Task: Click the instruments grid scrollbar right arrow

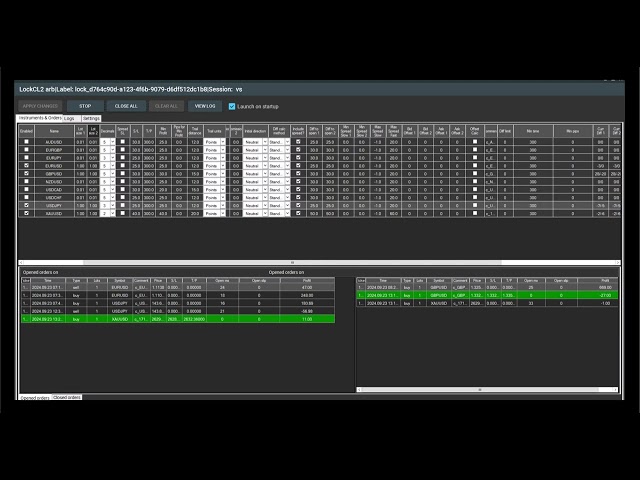Action: [618, 262]
